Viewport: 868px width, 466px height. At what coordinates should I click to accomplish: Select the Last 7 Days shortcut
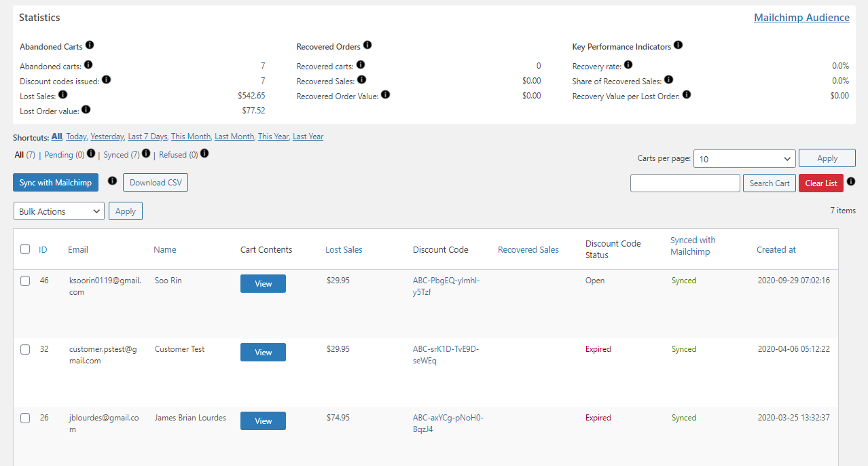click(147, 137)
